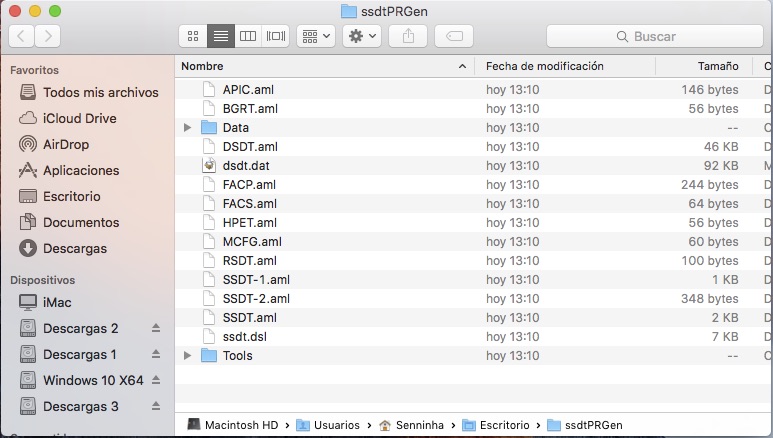
Task: Select the Tools folder row
Action: (x=473, y=356)
